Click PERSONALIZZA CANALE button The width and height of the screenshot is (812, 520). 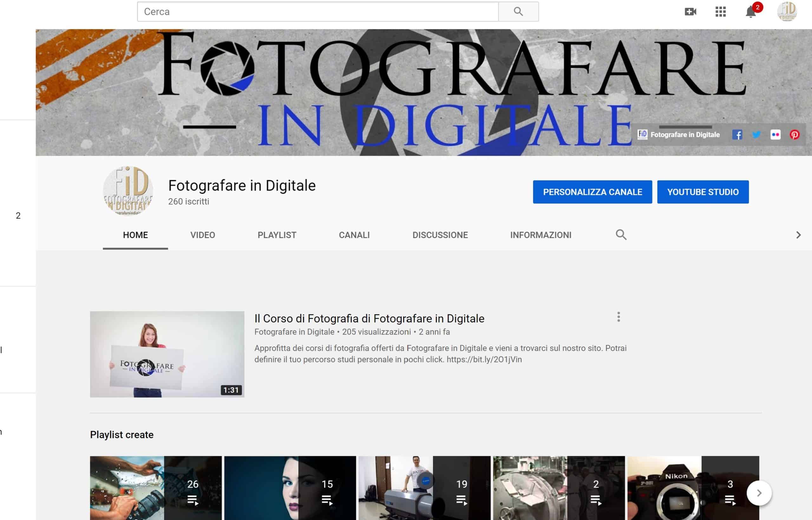click(593, 192)
